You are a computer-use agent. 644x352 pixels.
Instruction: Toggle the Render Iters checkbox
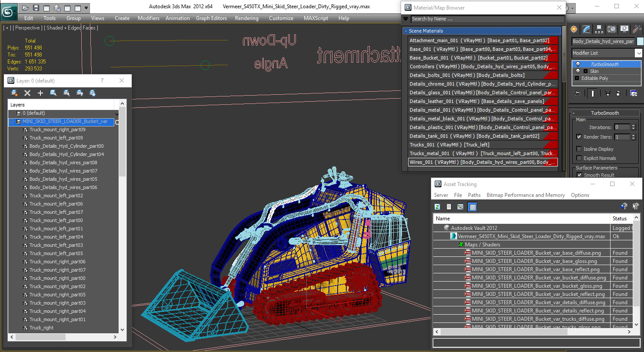[x=579, y=136]
